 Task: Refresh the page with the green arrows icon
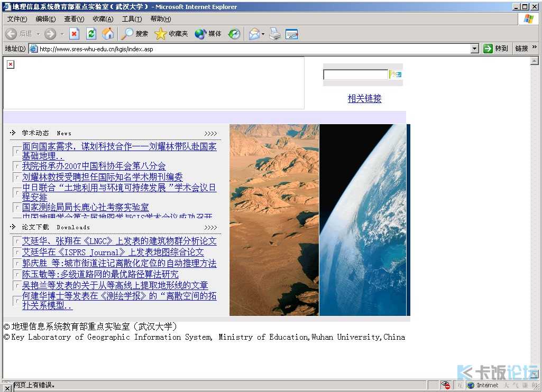[x=91, y=33]
